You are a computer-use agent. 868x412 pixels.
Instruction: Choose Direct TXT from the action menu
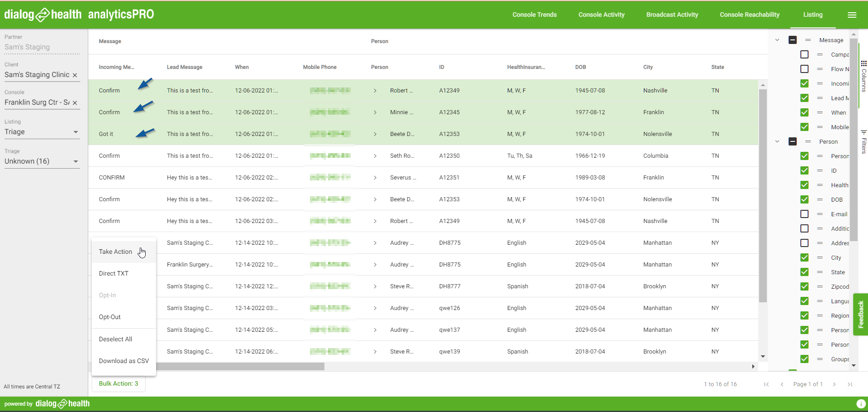tap(114, 273)
